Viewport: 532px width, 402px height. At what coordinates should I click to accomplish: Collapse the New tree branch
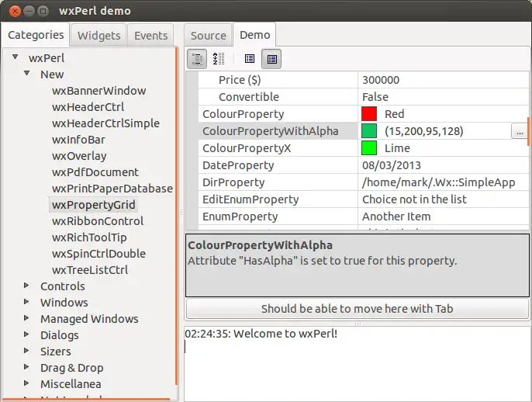26,74
